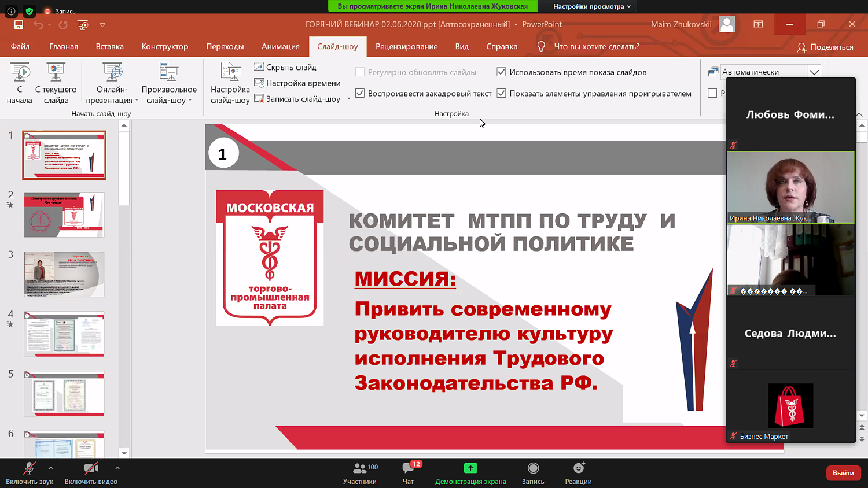Click Любовь Фоми... participant tile
The height and width of the screenshot is (488, 868).
[x=790, y=114]
